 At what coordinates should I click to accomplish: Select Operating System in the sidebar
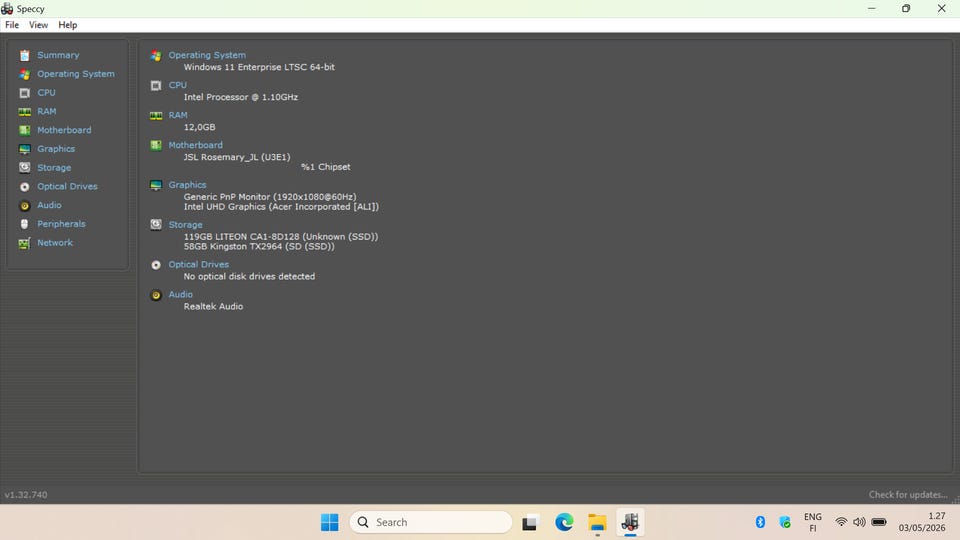tap(76, 74)
